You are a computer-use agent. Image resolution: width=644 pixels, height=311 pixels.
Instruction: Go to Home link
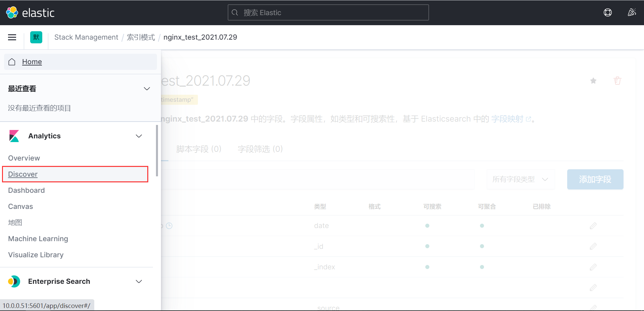(x=32, y=62)
